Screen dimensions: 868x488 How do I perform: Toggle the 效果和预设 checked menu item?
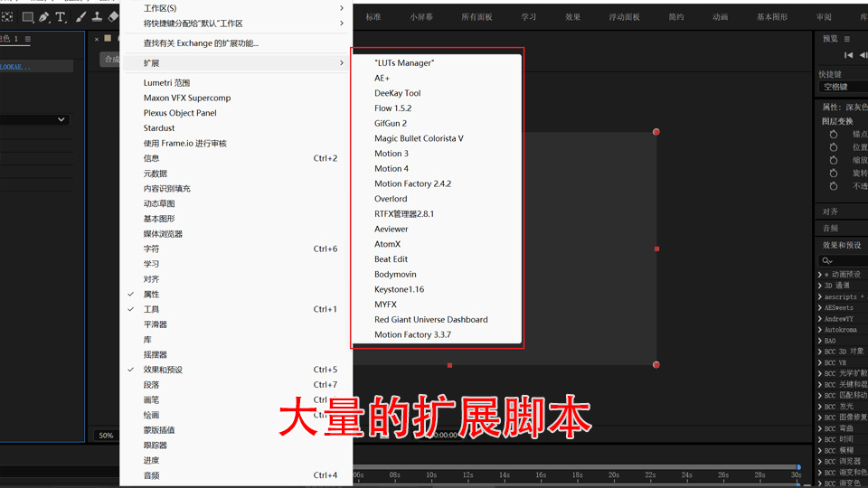tap(163, 370)
